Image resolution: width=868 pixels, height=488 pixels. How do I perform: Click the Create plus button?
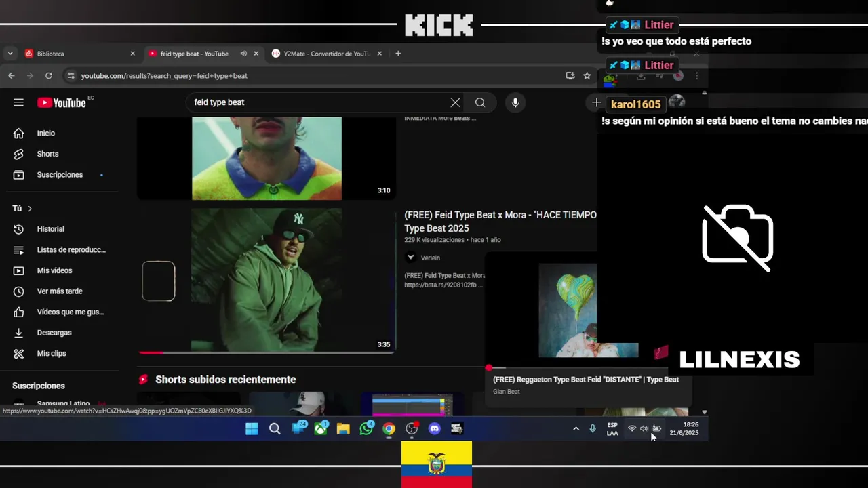pos(596,102)
